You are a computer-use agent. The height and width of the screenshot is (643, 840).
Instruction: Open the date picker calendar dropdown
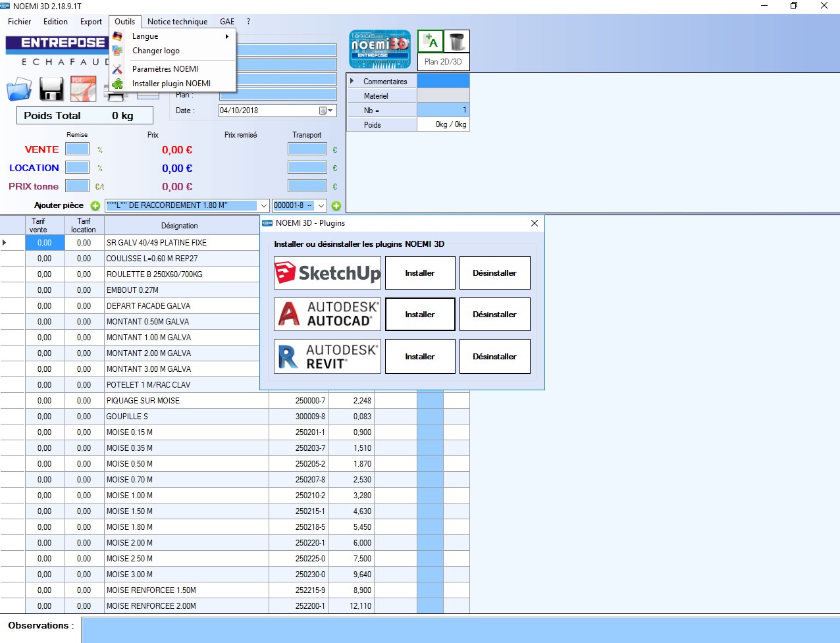(x=327, y=111)
